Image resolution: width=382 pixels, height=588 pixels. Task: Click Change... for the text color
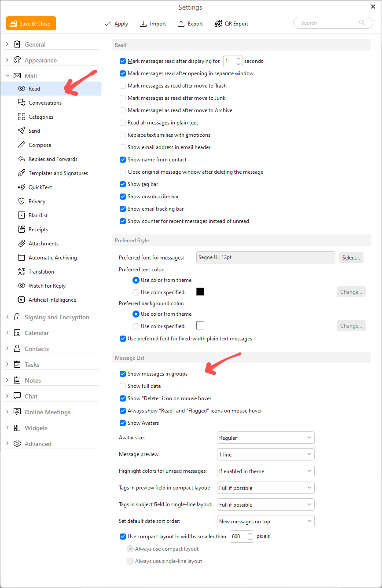point(351,292)
